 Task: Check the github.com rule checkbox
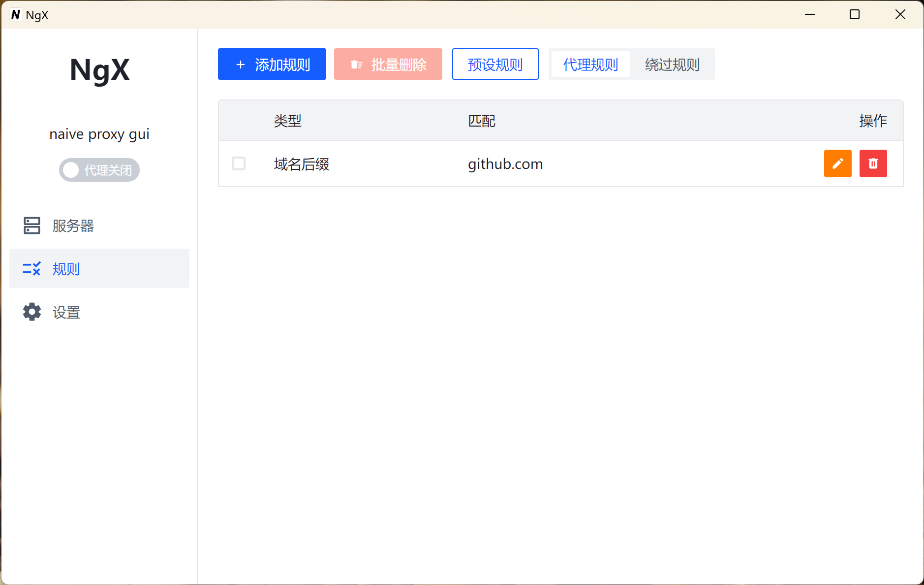click(239, 163)
